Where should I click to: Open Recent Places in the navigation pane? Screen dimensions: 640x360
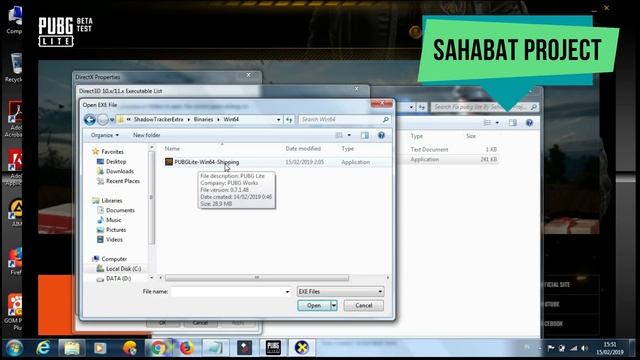pyautogui.click(x=122, y=181)
